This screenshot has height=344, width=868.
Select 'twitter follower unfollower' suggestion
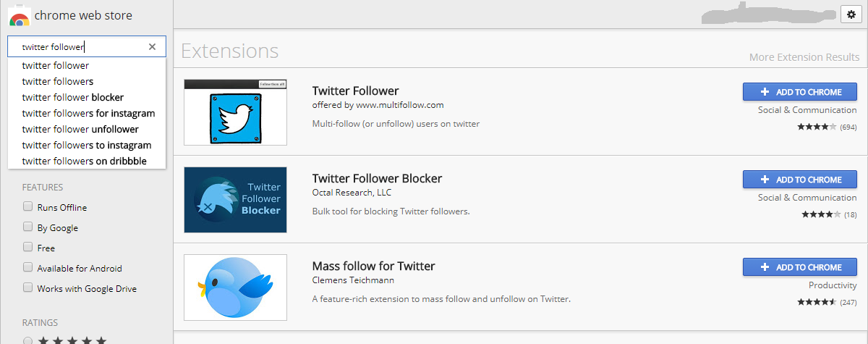(80, 129)
